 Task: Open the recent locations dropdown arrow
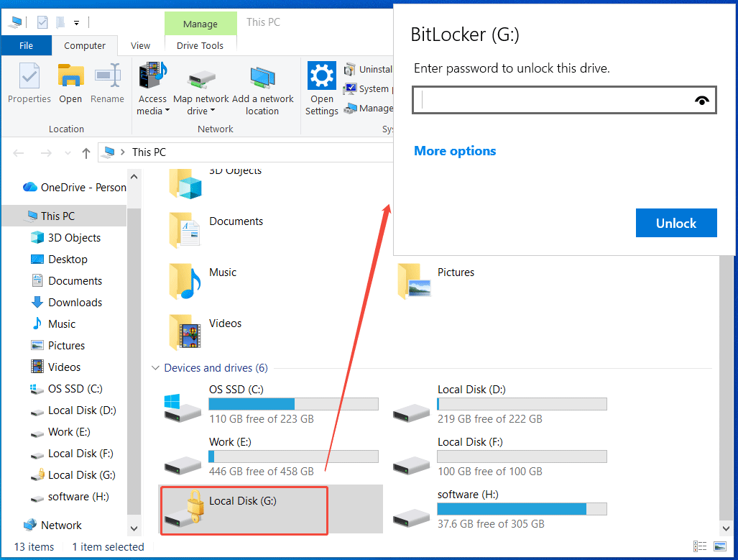tap(68, 153)
